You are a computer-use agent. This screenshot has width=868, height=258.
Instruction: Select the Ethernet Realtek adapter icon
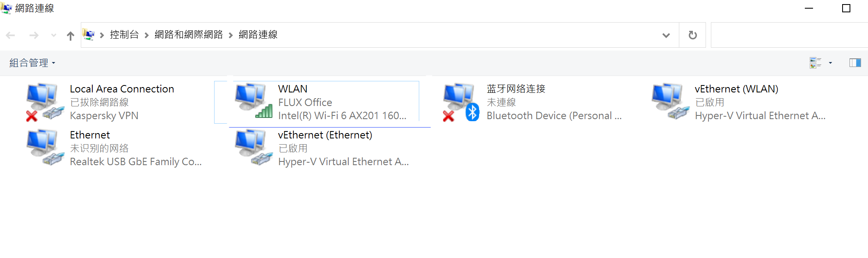[x=45, y=147]
